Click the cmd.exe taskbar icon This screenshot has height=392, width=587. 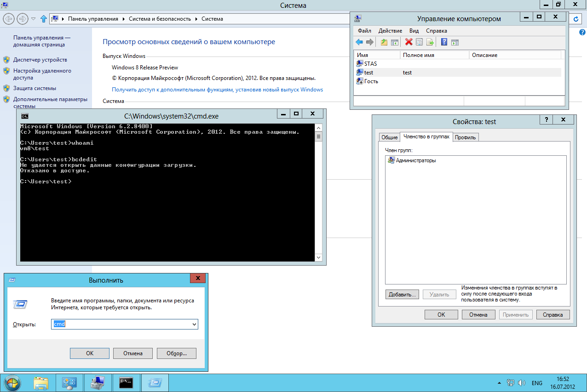(x=126, y=382)
